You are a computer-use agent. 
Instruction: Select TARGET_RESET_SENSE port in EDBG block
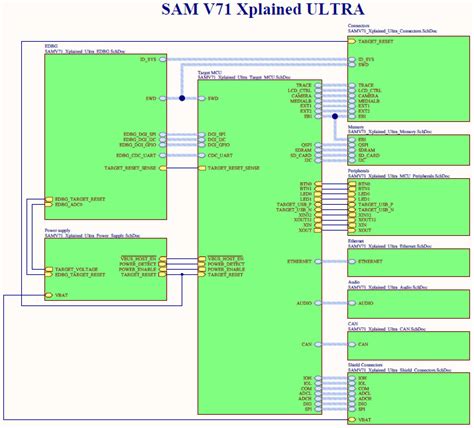pyautogui.click(x=162, y=168)
